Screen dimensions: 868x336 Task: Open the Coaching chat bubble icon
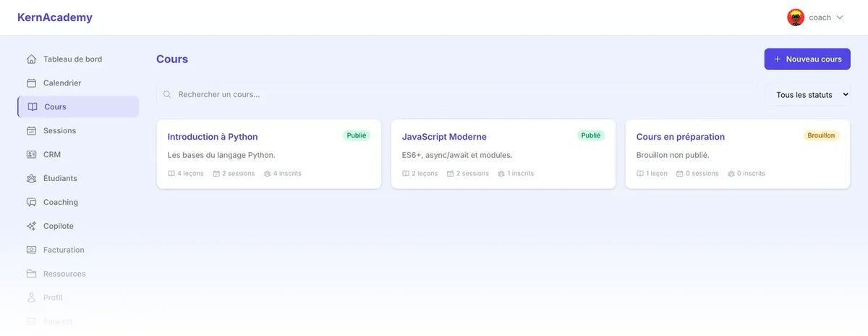[31, 203]
